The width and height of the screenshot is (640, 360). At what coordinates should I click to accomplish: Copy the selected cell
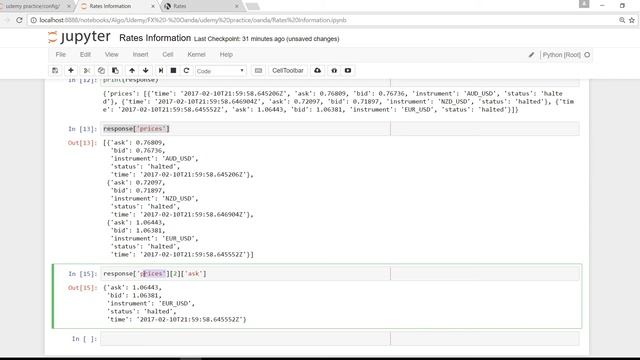click(101, 71)
